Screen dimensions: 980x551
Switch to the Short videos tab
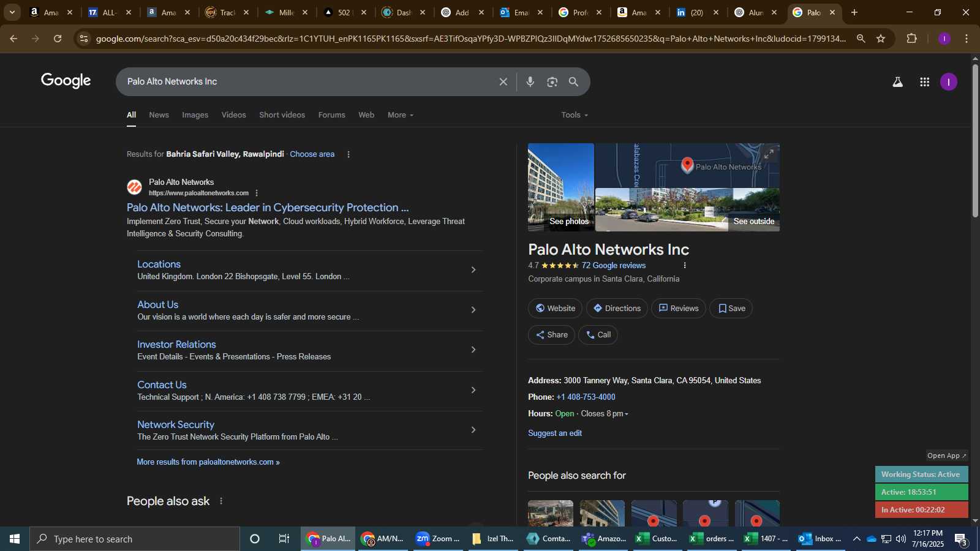pos(282,115)
